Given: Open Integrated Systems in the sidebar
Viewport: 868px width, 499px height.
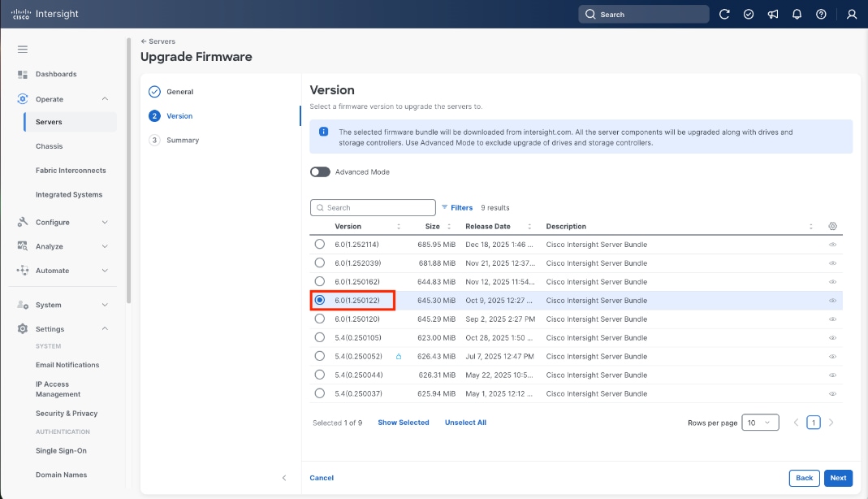Looking at the screenshot, I should click(69, 194).
